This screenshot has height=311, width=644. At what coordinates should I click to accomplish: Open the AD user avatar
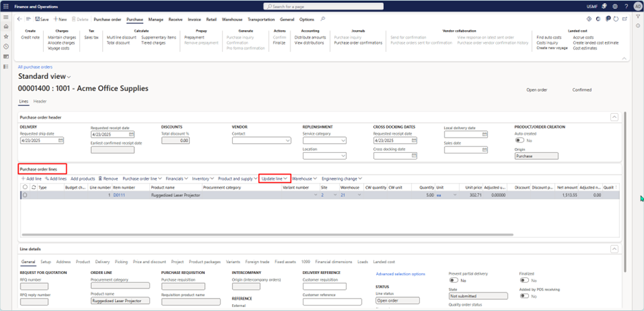636,7
